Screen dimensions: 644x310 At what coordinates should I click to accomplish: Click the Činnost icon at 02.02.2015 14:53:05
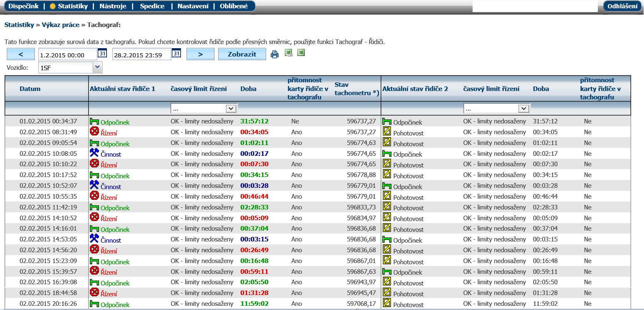pyautogui.click(x=94, y=239)
